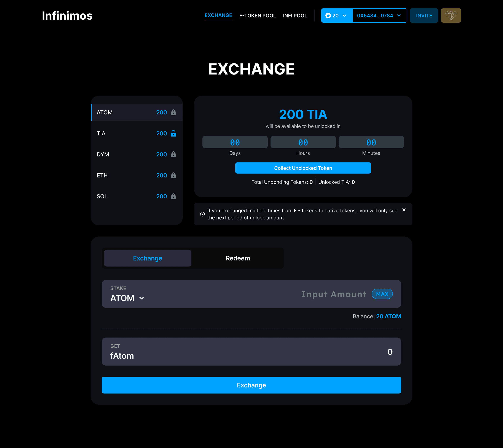Viewport: 503px width, 448px height.
Task: Open the ATOM stake token dropdown
Action: click(x=127, y=298)
